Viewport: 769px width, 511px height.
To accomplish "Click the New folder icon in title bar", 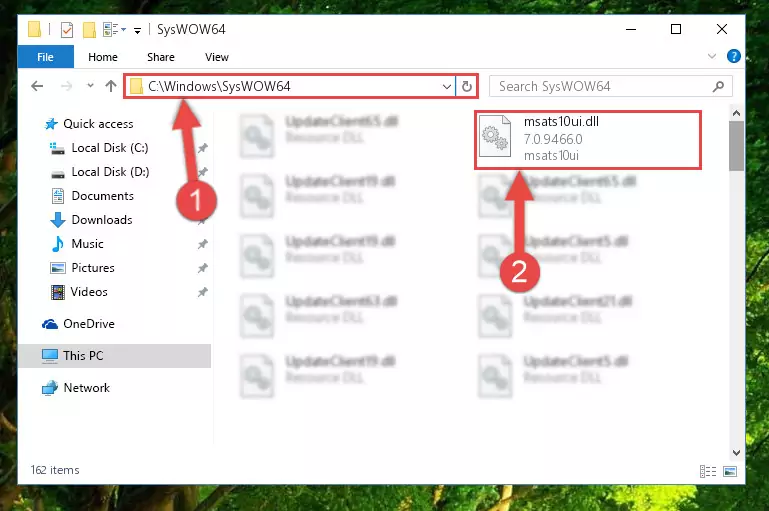I will point(89,30).
